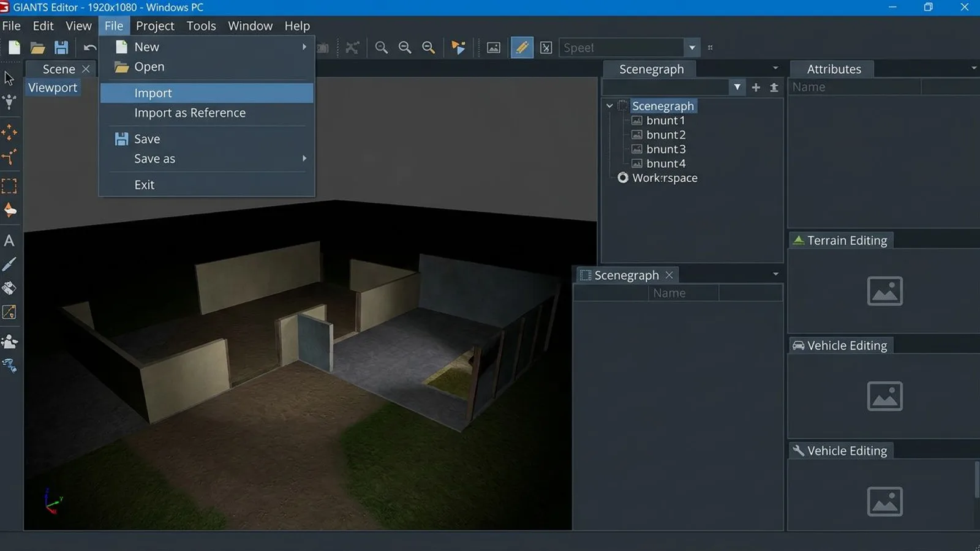Open the Speel combo box dropdown arrow
The image size is (980, 551).
(x=692, y=48)
